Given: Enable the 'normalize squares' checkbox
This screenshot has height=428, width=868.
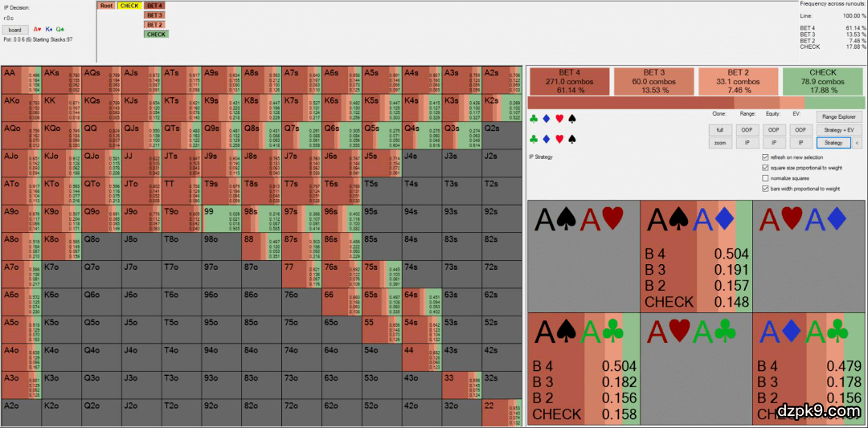Looking at the screenshot, I should point(765,178).
